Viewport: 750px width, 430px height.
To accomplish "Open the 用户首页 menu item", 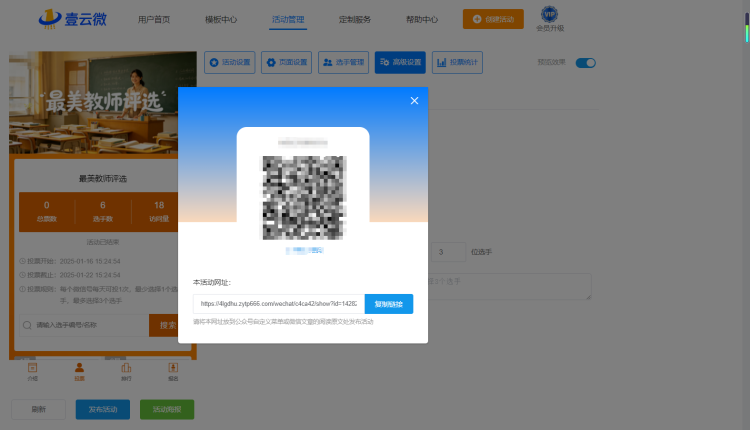I will (x=154, y=20).
